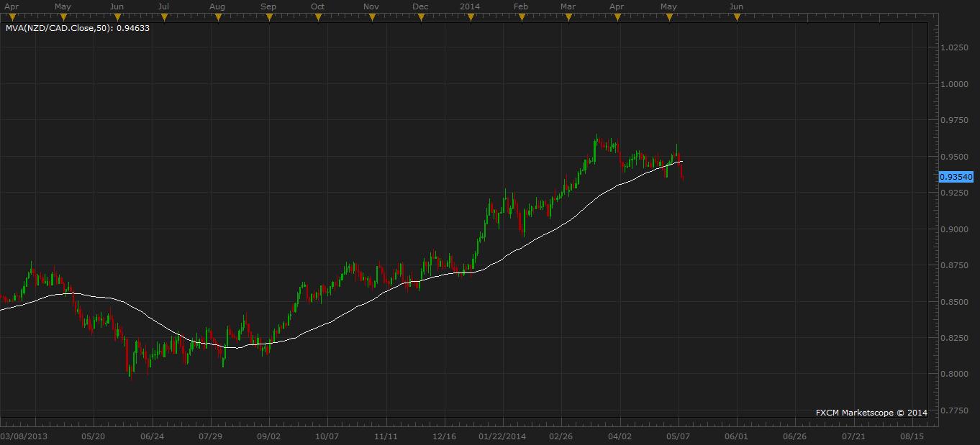
Task: Click the 05/20 date axis label
Action: click(x=94, y=436)
